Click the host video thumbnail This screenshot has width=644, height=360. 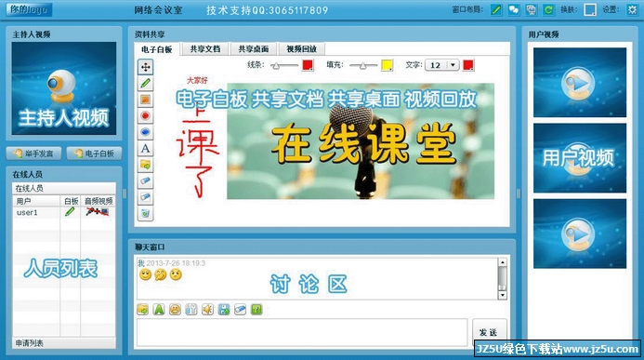[64, 88]
